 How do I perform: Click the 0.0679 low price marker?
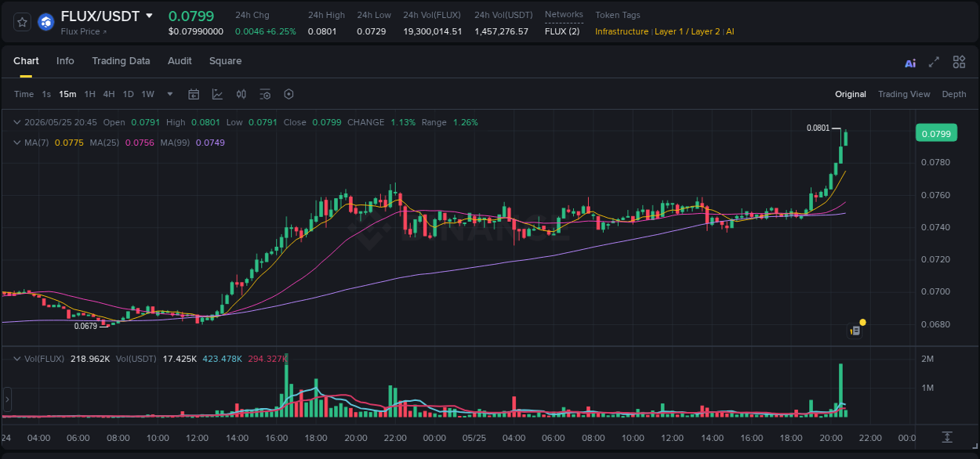tap(85, 326)
